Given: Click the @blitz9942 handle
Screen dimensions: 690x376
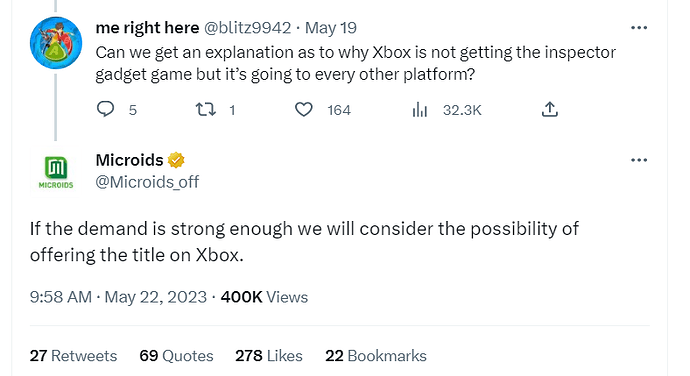Looking at the screenshot, I should pos(247,28).
